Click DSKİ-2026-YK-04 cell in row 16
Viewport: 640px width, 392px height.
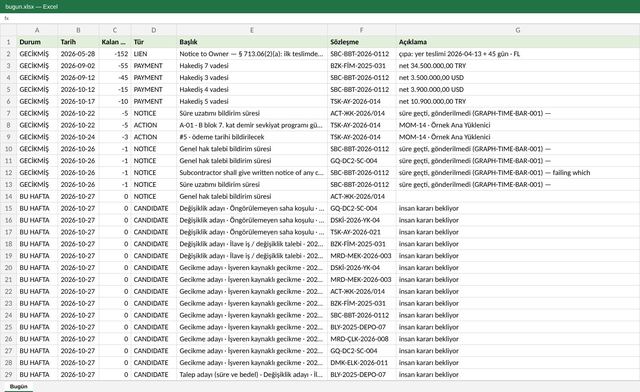click(x=362, y=220)
